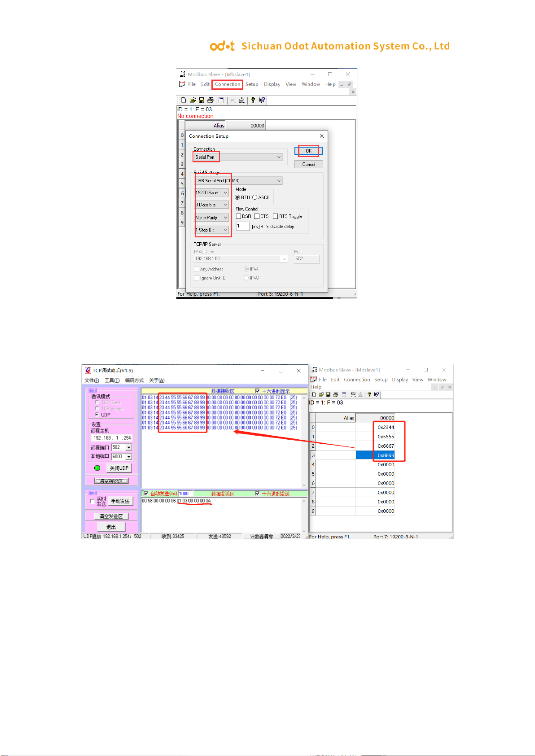Click slave definition window icon in the 'Port 7' Modbus Slave toolbar
This screenshot has width=535, height=756.
pyautogui.click(x=344, y=394)
